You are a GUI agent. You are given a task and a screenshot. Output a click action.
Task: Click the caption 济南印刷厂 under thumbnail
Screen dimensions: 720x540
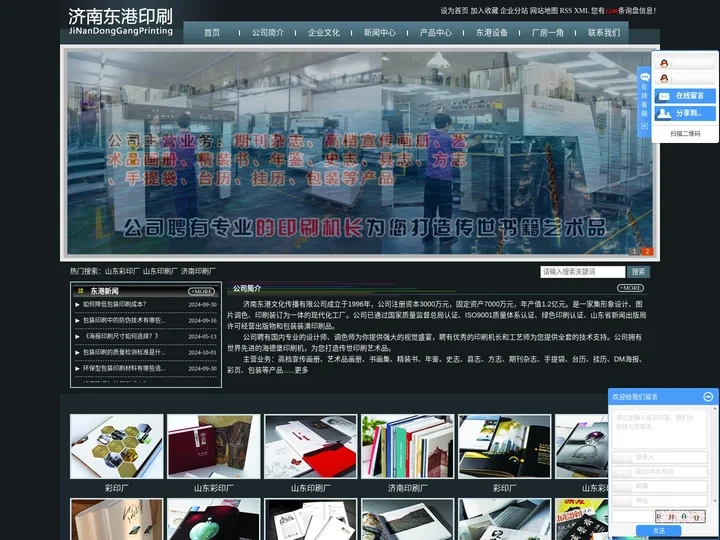[x=407, y=488]
